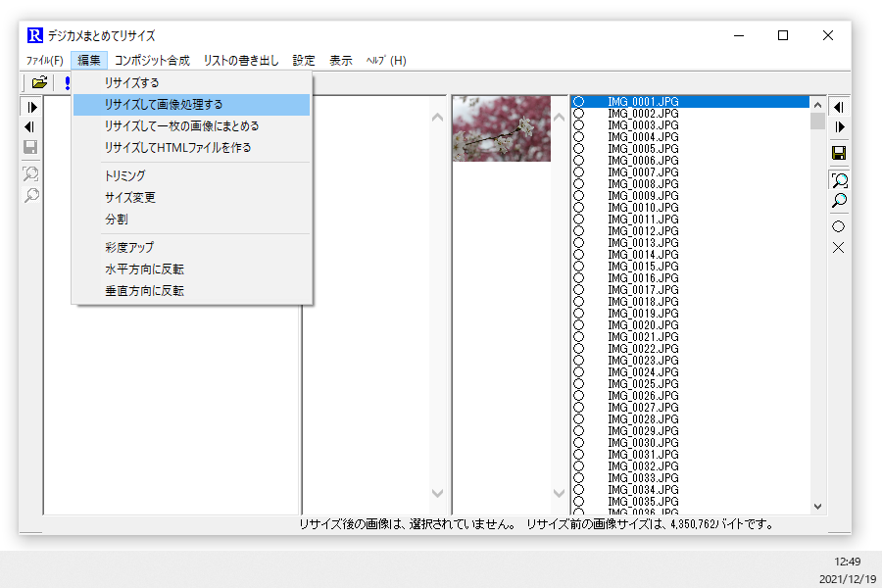Screen dimensions: 882x588
Task: Click the file list scrollbar thumb
Action: click(x=818, y=121)
